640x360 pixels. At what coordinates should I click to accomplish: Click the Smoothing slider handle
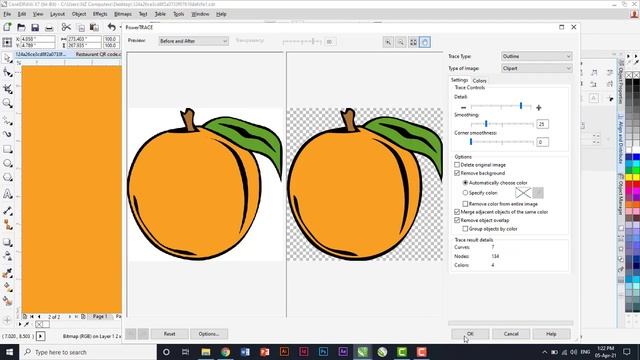[486, 124]
